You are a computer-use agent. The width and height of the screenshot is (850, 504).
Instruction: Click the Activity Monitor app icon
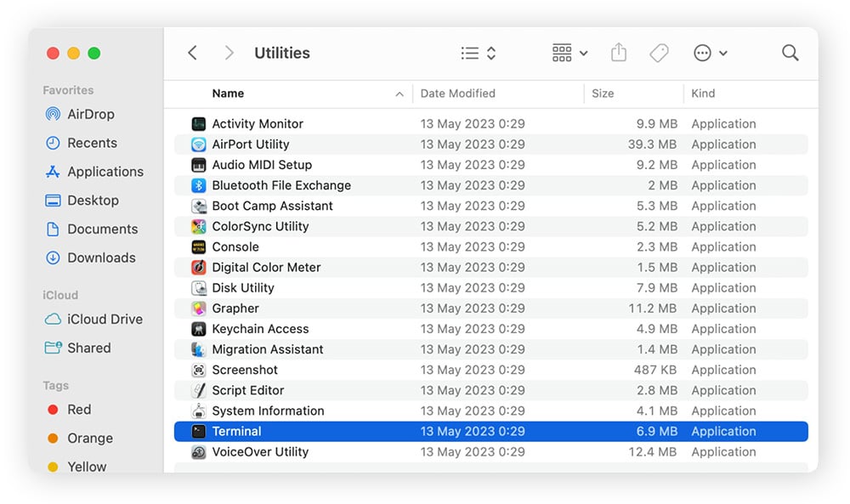pos(199,124)
